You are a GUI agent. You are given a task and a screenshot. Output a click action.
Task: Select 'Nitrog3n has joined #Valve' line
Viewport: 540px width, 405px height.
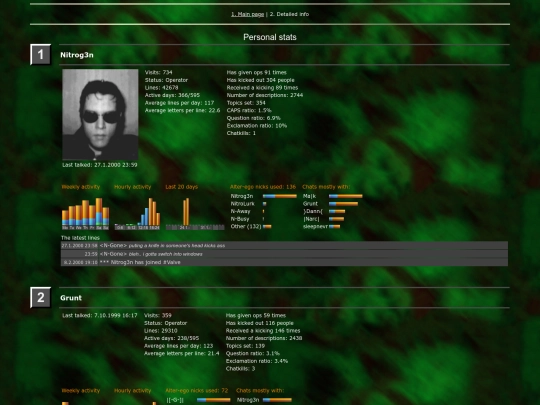tap(284, 262)
